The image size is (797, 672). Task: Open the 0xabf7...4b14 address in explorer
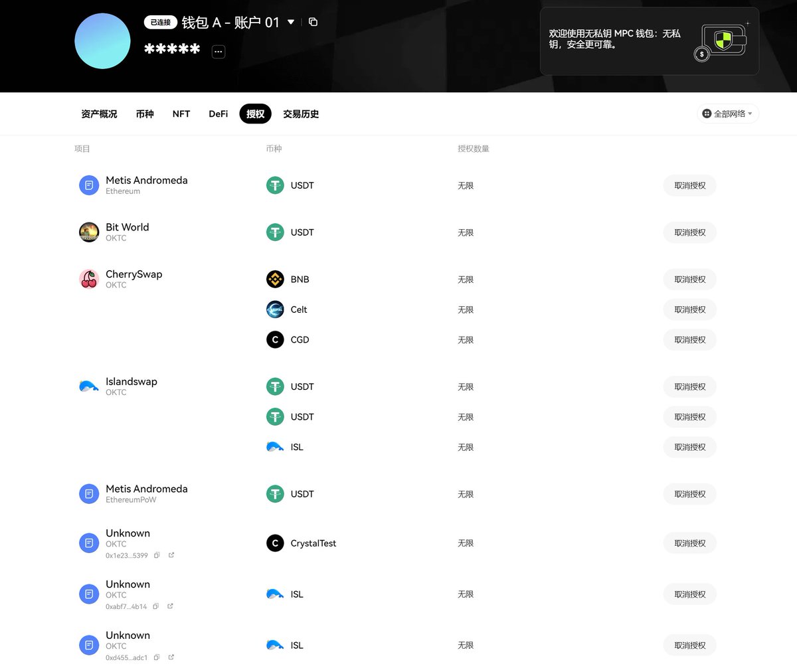click(x=170, y=606)
